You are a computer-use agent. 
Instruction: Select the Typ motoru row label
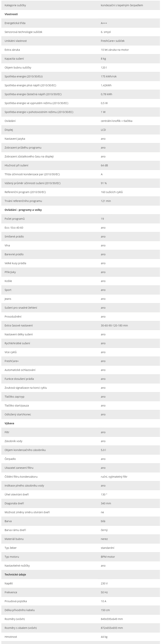pos(12,557)
